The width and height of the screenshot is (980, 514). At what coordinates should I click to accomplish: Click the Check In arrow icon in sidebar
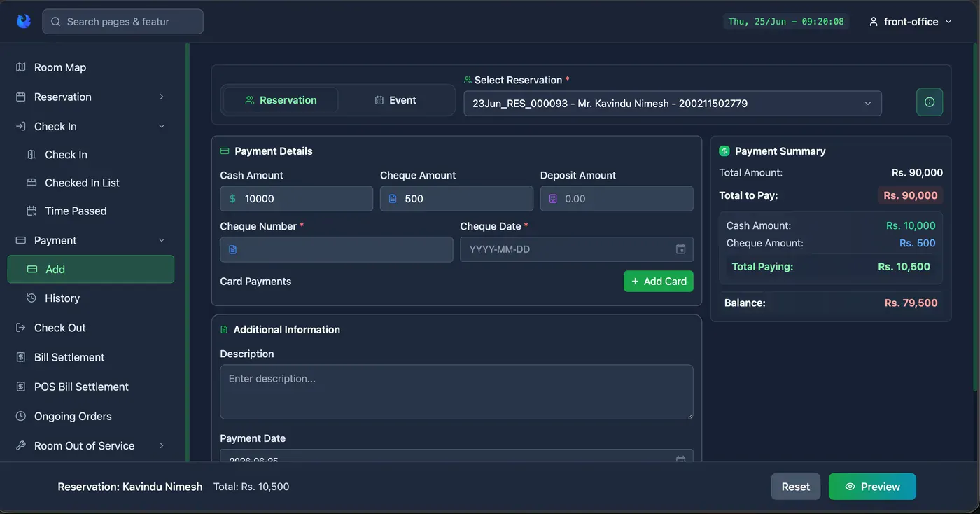pos(21,126)
